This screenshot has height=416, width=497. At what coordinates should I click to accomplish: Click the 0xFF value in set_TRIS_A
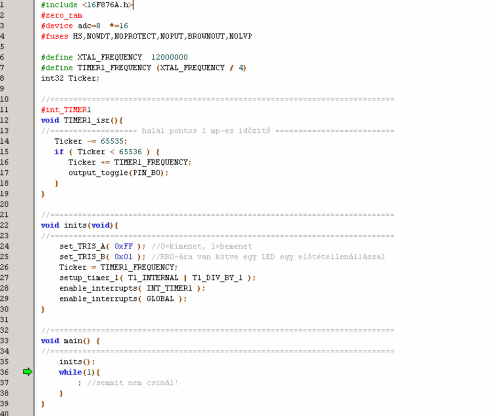coord(123,246)
